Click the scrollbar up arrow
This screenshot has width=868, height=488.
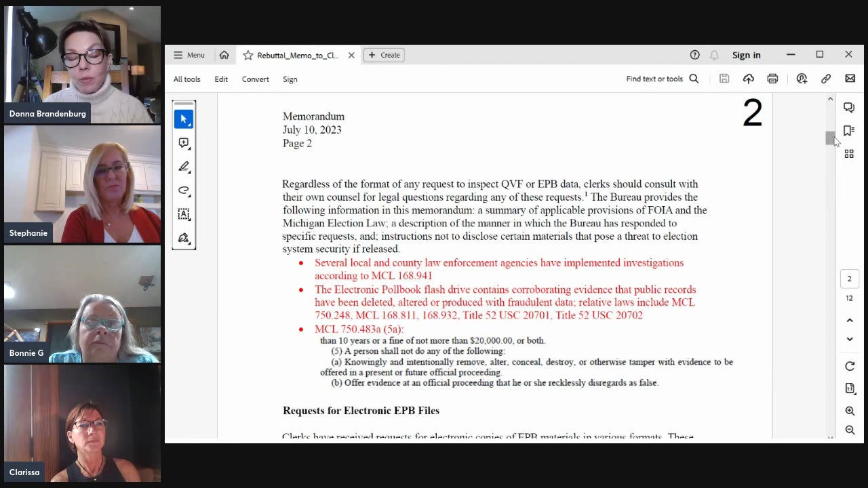(x=830, y=99)
